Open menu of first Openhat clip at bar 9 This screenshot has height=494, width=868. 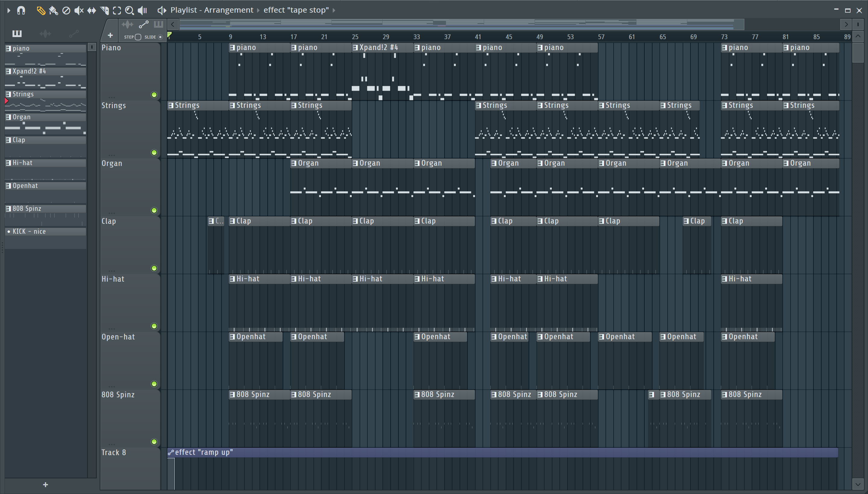[x=232, y=337]
